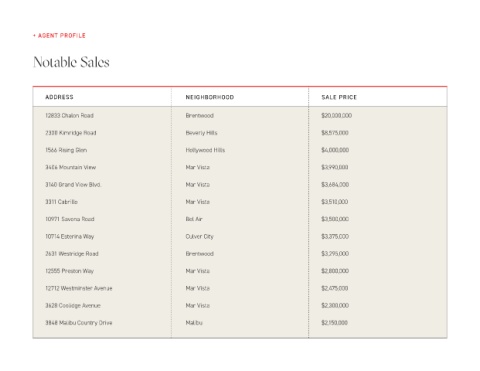Select the 12555 Preston Way address
The image size is (480, 371).
[x=69, y=271]
